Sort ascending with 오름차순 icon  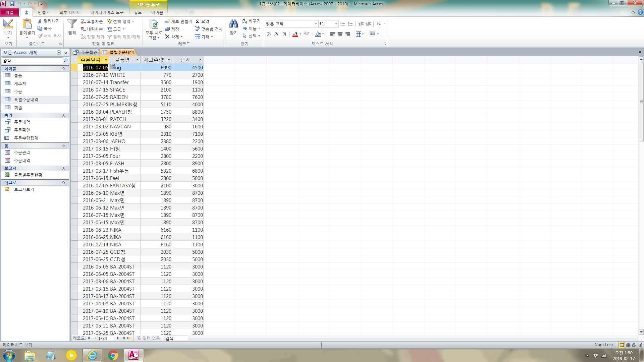92,21
